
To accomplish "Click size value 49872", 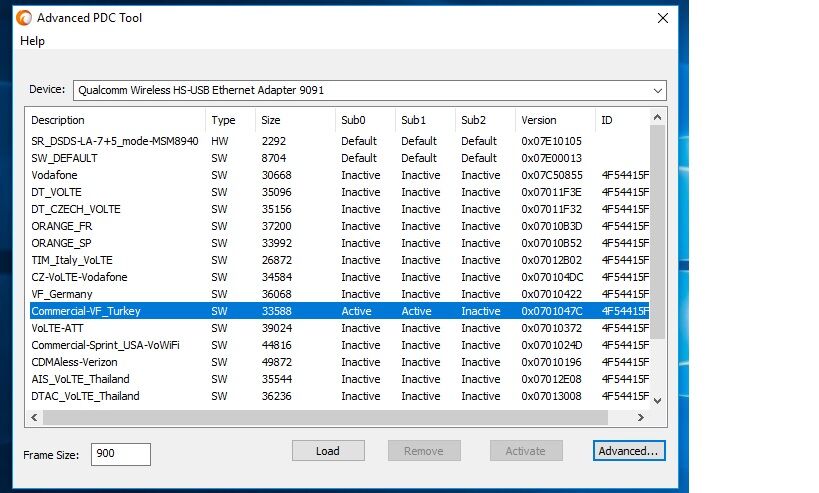I will (276, 362).
